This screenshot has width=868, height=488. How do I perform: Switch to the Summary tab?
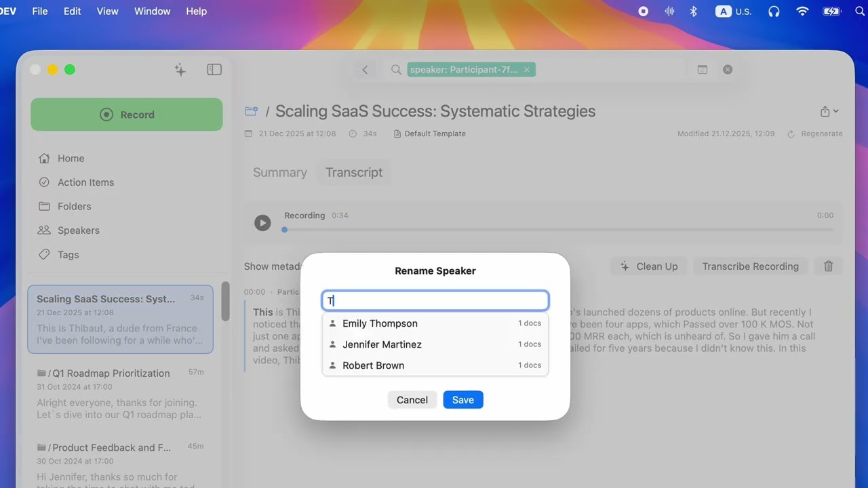[x=280, y=172]
